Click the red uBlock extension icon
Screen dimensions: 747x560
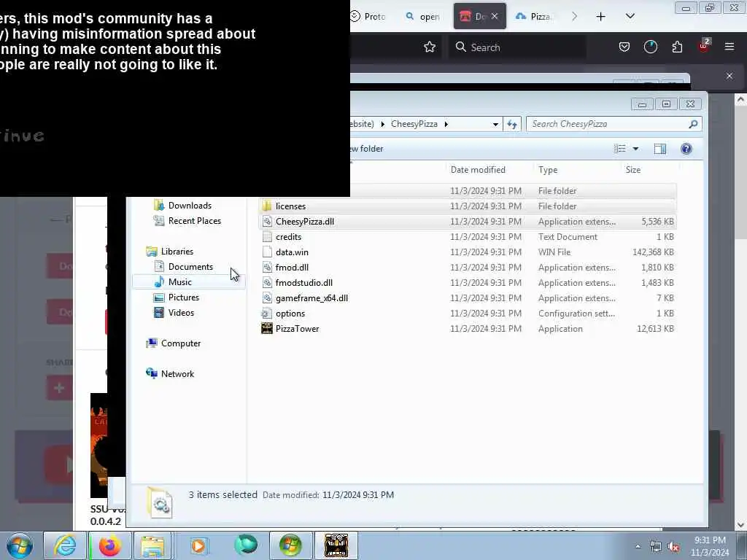[x=704, y=46]
